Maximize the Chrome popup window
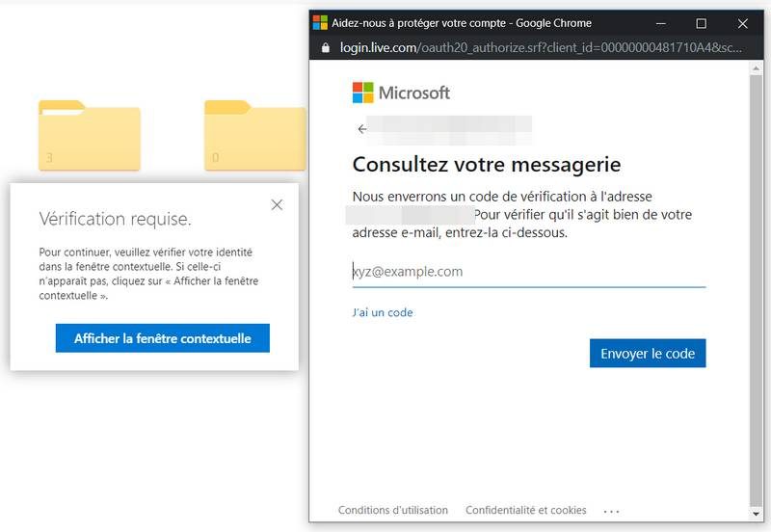Viewport: 771px width, 532px height. pos(702,23)
